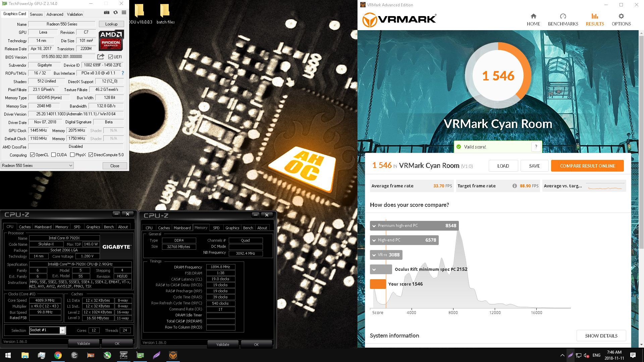
Task: Click the VRMark vertical scrollbar
Action: (x=641, y=142)
